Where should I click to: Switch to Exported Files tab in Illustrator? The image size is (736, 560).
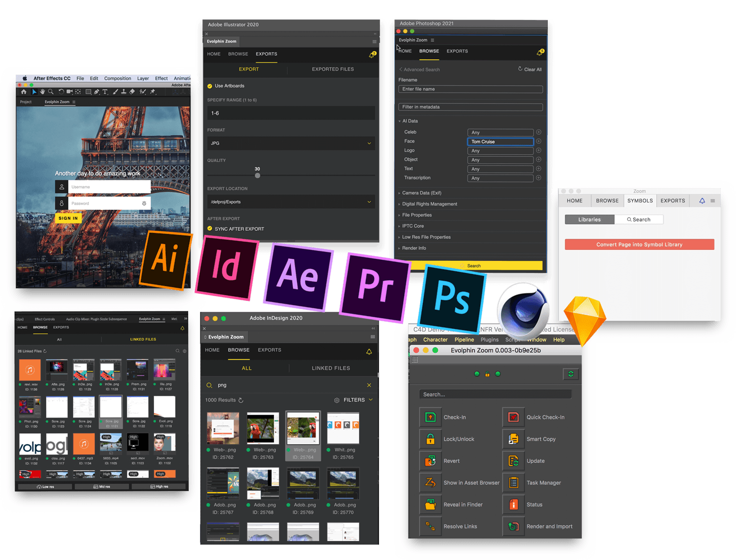(x=333, y=69)
